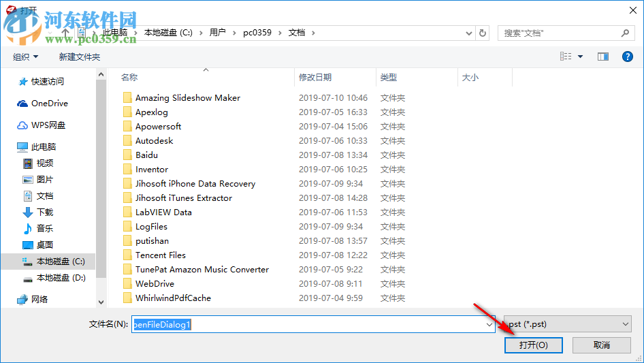Click the 桌面 desktop icon

pyautogui.click(x=27, y=245)
